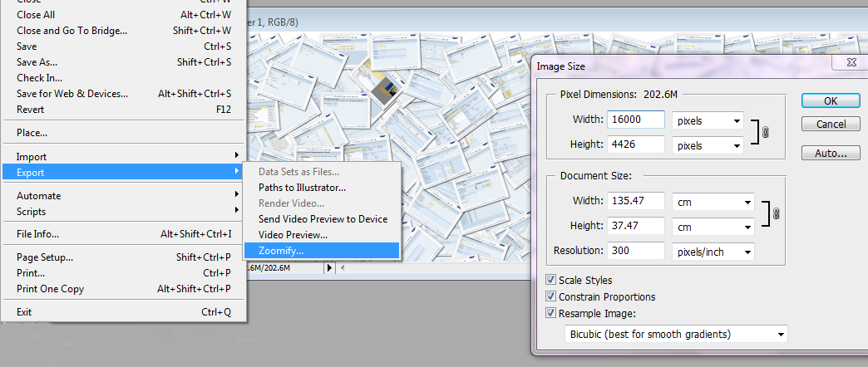The width and height of the screenshot is (868, 367).
Task: Toggle the Scale Styles checkbox
Action: click(550, 280)
